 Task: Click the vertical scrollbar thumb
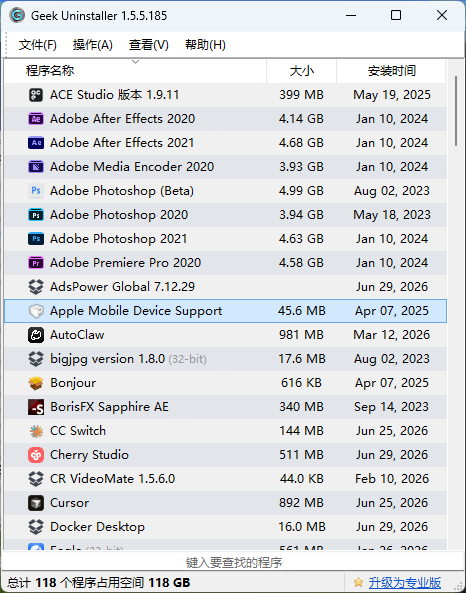coord(456,110)
